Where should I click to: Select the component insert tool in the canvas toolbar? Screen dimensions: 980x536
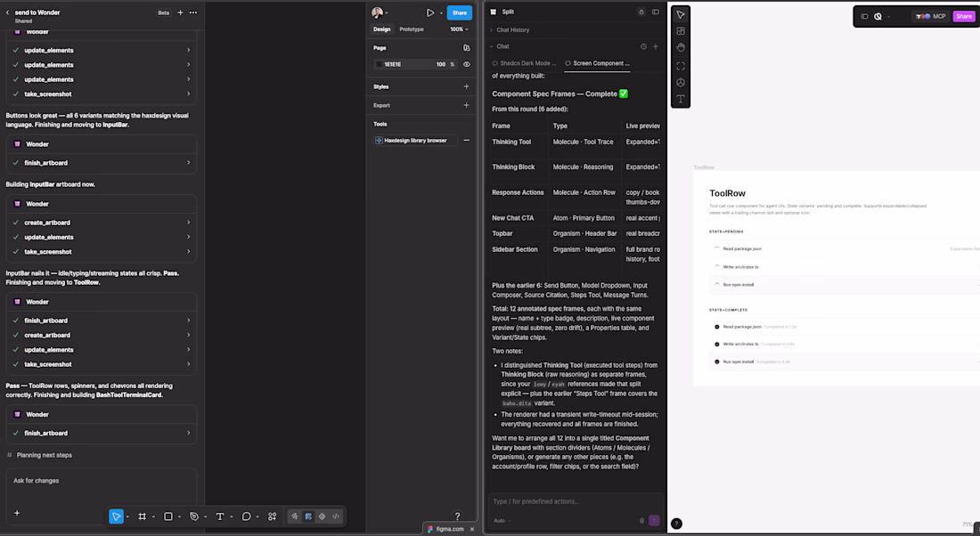click(681, 31)
